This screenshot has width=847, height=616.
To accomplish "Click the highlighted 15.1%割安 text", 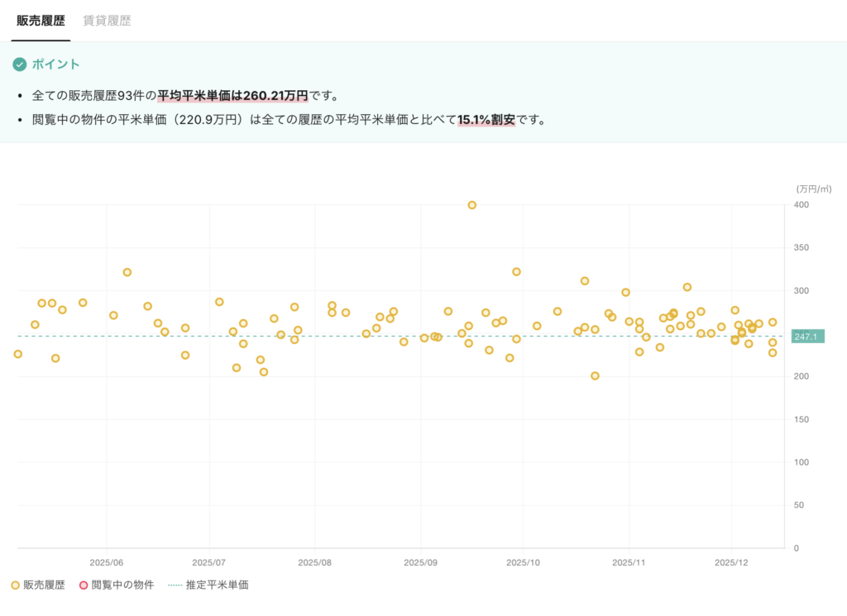I will point(486,120).
